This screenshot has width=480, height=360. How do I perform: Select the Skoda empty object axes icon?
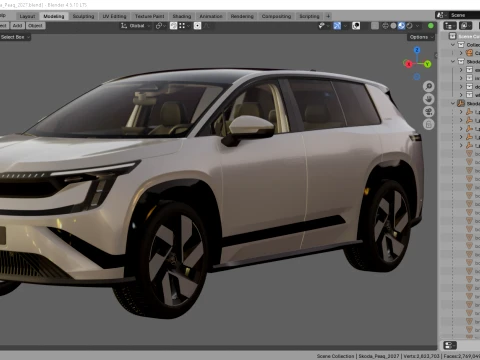click(461, 103)
